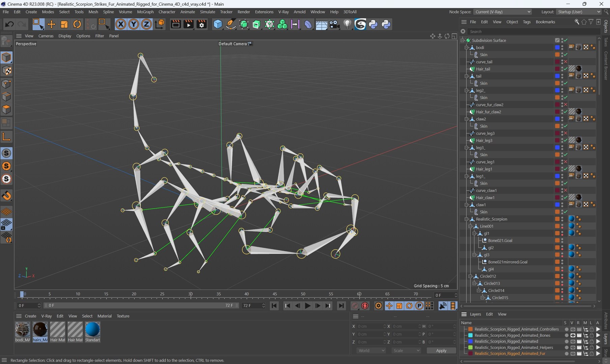The image size is (610, 364).
Task: Click the Camera object icon
Action: click(x=334, y=24)
